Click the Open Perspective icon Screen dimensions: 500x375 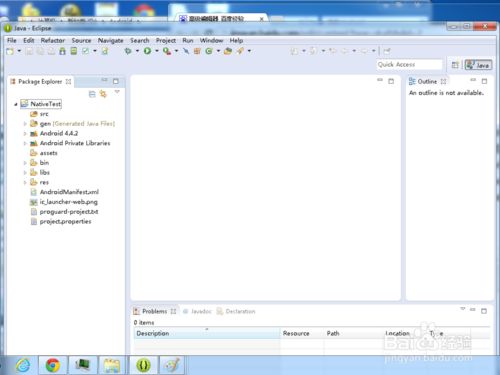point(455,65)
